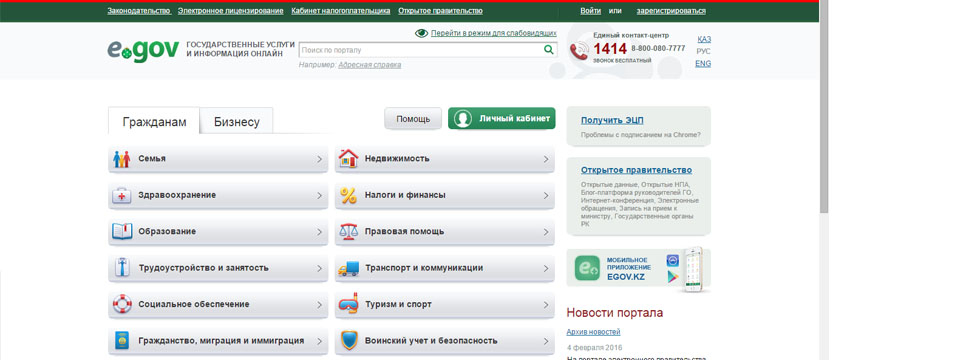Click the Налоги и финансы percent icon
The image size is (970, 360).
(x=348, y=195)
